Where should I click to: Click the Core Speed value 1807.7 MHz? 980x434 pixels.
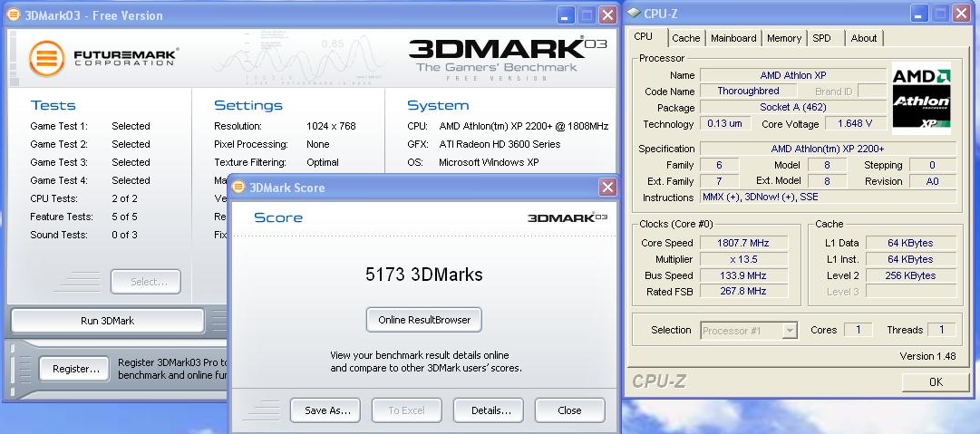(743, 243)
